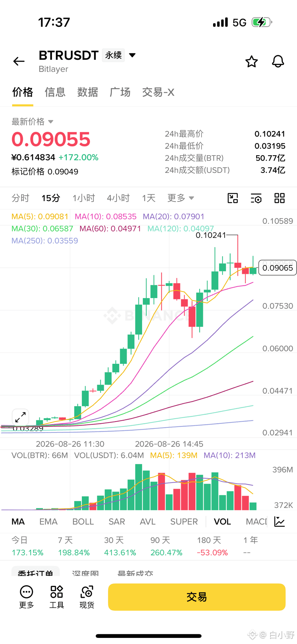Tap the 180 天 -53.09% performance

tap(212, 546)
